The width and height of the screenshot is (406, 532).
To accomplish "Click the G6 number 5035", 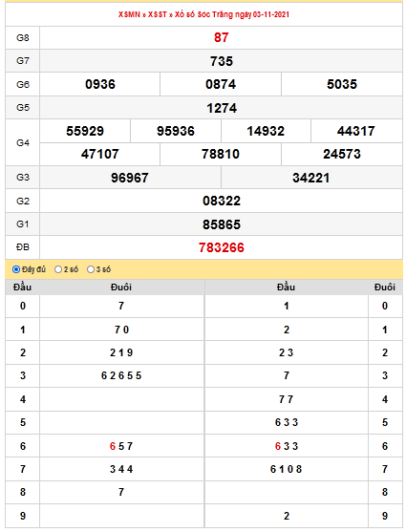I will [x=342, y=84].
